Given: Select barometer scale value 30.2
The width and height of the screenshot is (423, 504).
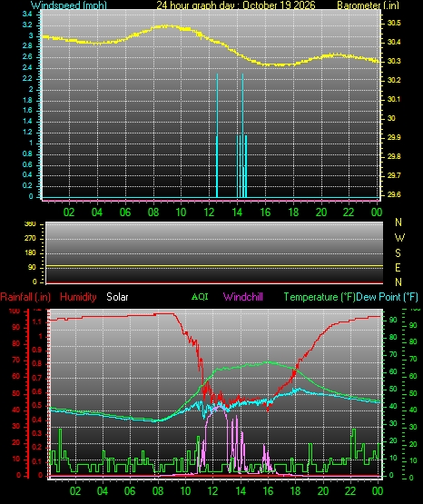Looking at the screenshot, I should tap(394, 80).
